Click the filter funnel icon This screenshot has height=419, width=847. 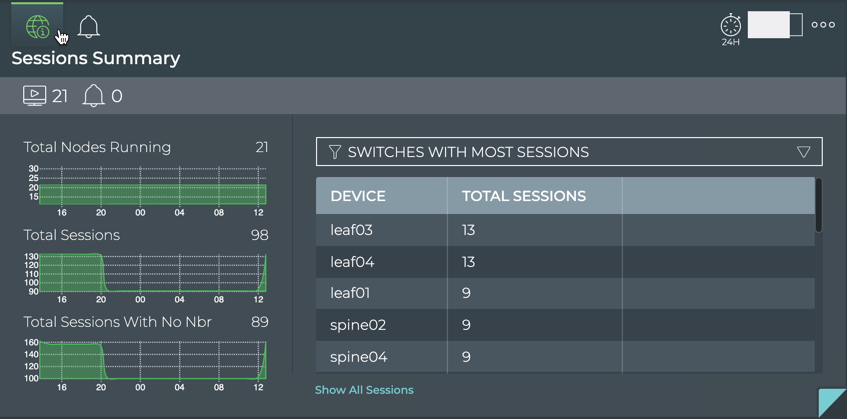coord(335,152)
